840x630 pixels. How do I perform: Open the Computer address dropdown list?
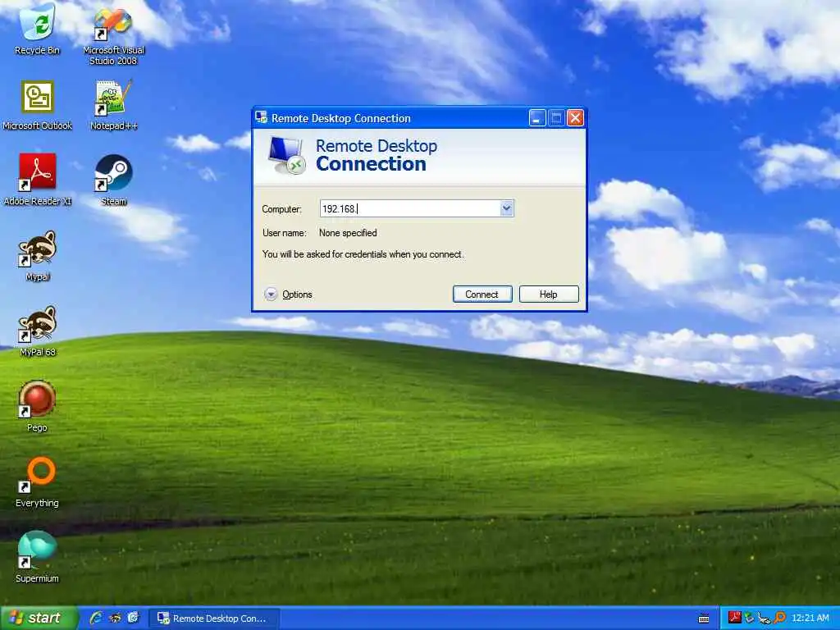pos(506,208)
